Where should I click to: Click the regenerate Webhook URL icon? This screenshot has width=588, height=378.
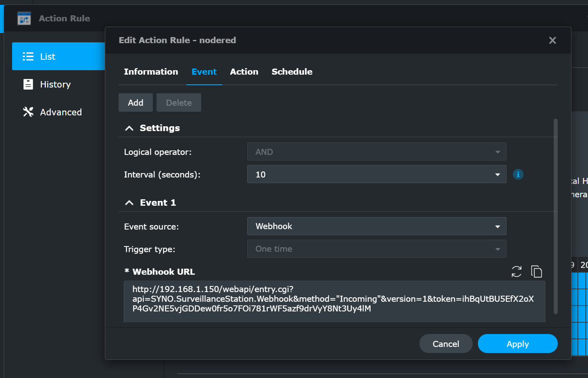click(x=516, y=271)
